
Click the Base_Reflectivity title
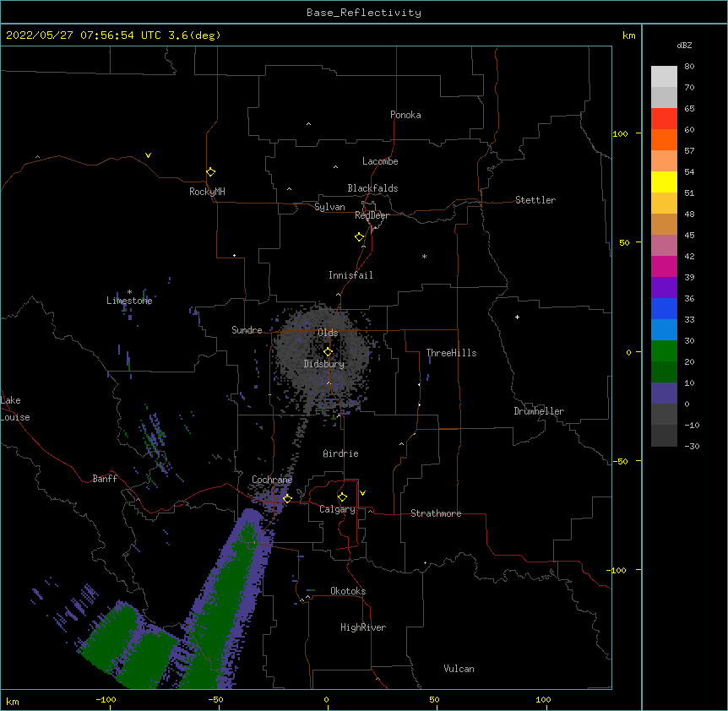point(364,13)
